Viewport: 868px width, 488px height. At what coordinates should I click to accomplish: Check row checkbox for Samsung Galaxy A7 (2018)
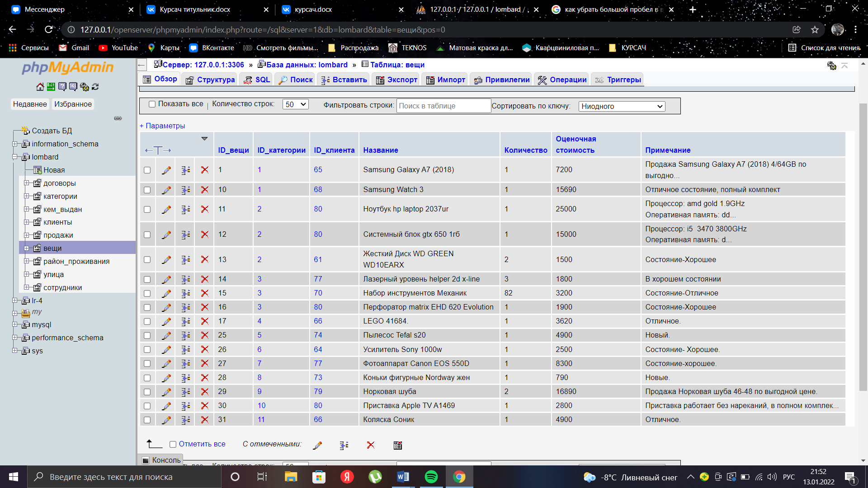point(147,170)
